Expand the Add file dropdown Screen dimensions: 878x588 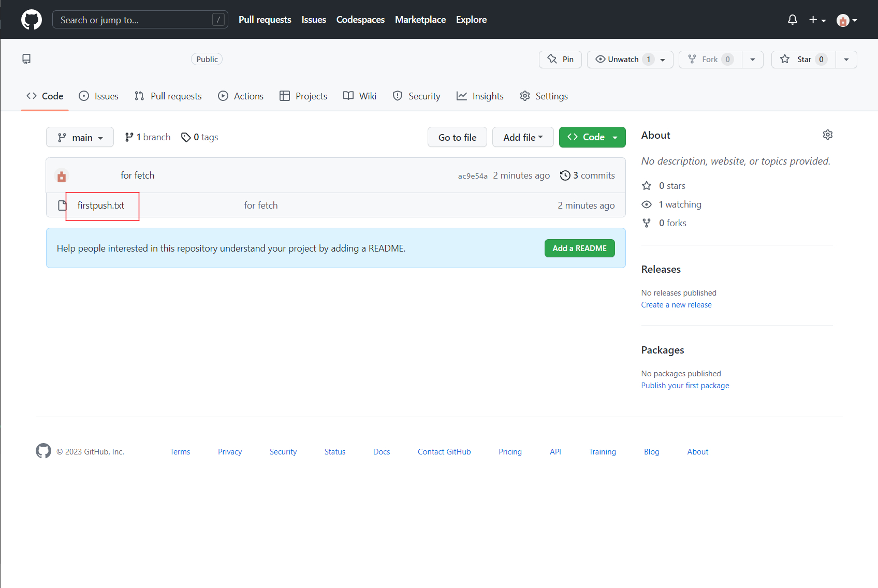coord(523,137)
